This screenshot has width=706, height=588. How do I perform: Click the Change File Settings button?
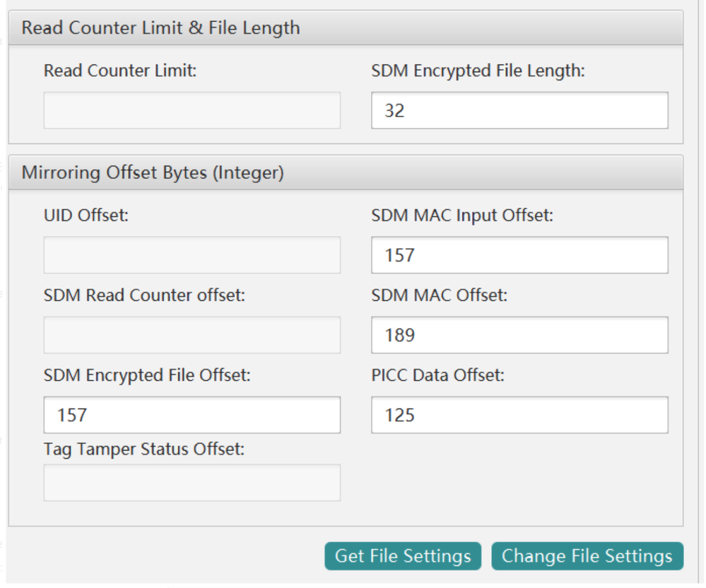tap(587, 555)
